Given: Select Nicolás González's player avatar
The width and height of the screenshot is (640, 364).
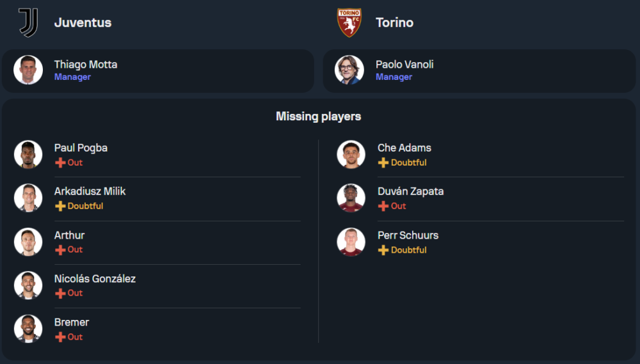Looking at the screenshot, I should coord(28,285).
